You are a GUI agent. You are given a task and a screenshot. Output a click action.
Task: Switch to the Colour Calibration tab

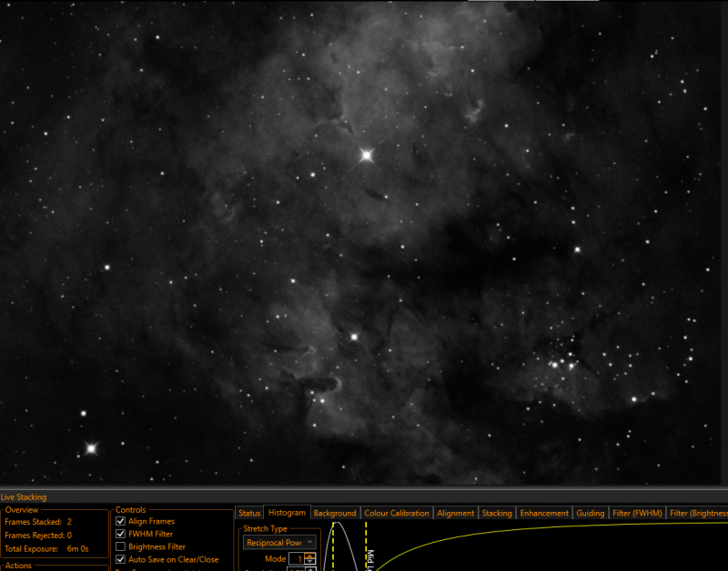(397, 513)
